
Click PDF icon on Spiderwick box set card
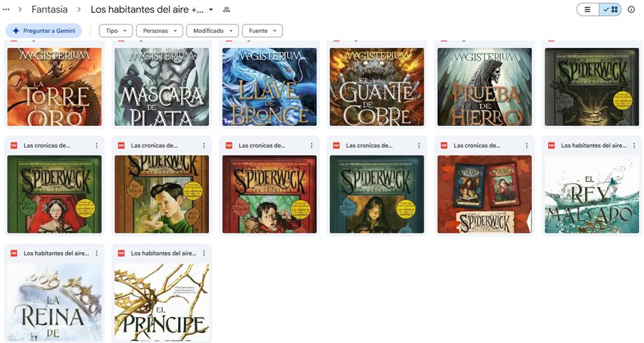(444, 145)
